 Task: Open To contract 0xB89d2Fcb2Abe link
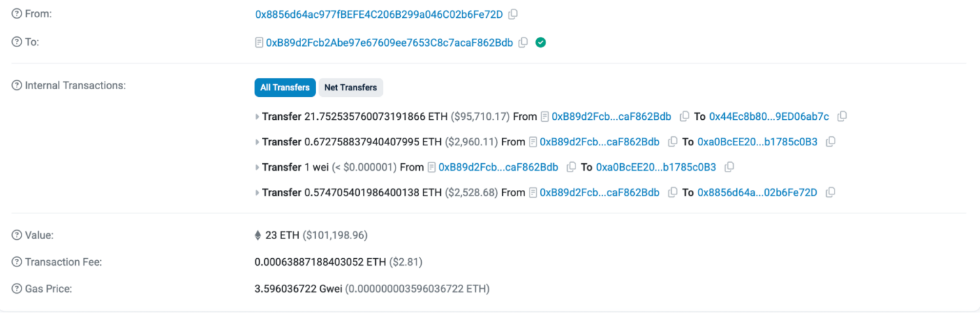(389, 43)
